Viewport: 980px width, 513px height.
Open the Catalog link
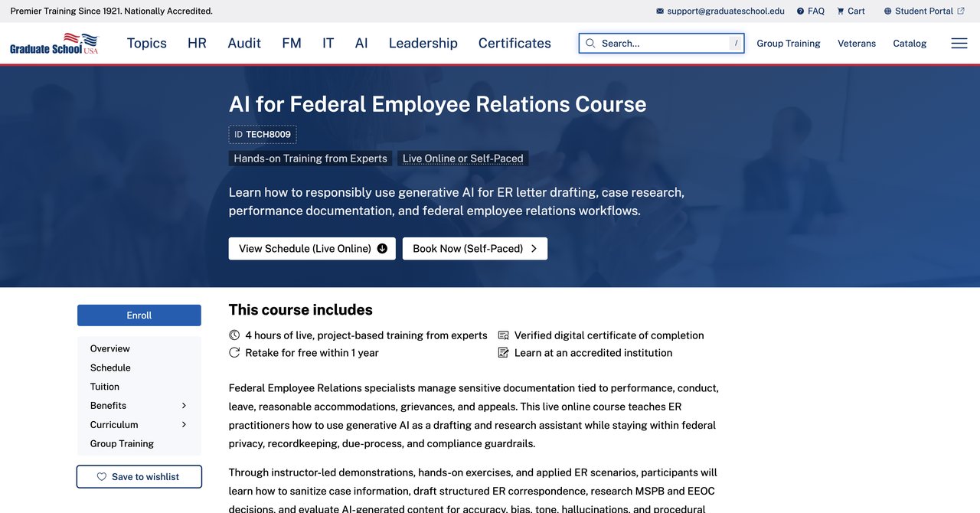point(910,44)
